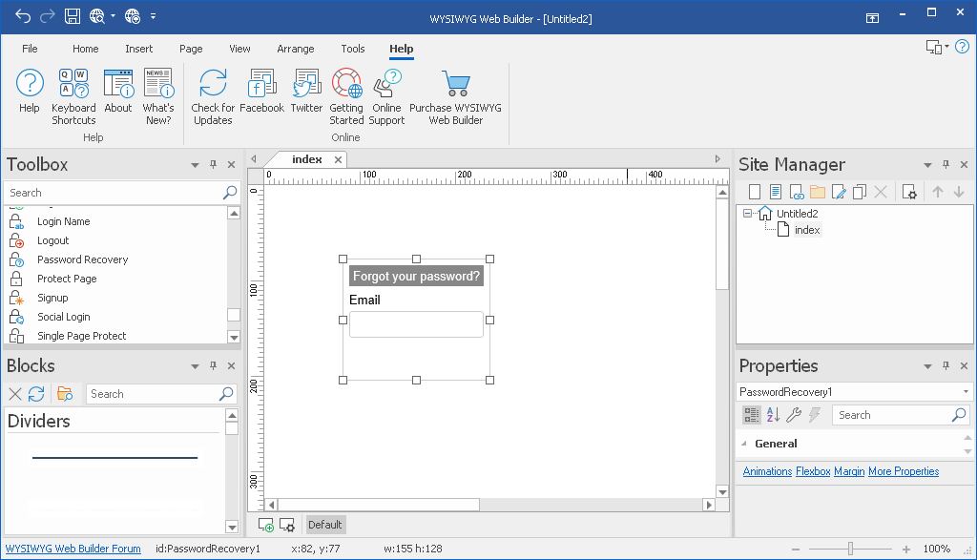Click the rename page icon in Site Manager

(839, 192)
